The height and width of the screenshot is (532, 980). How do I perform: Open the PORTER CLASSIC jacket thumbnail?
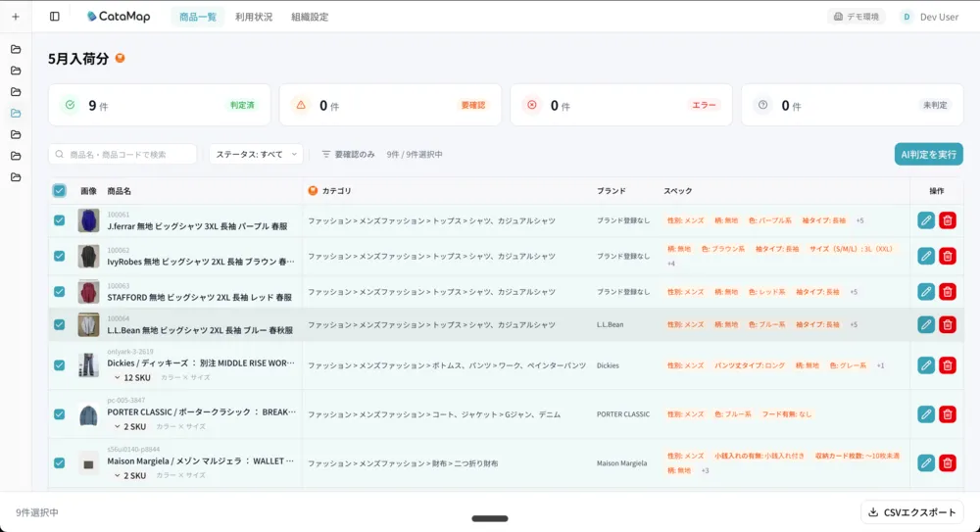pos(88,413)
